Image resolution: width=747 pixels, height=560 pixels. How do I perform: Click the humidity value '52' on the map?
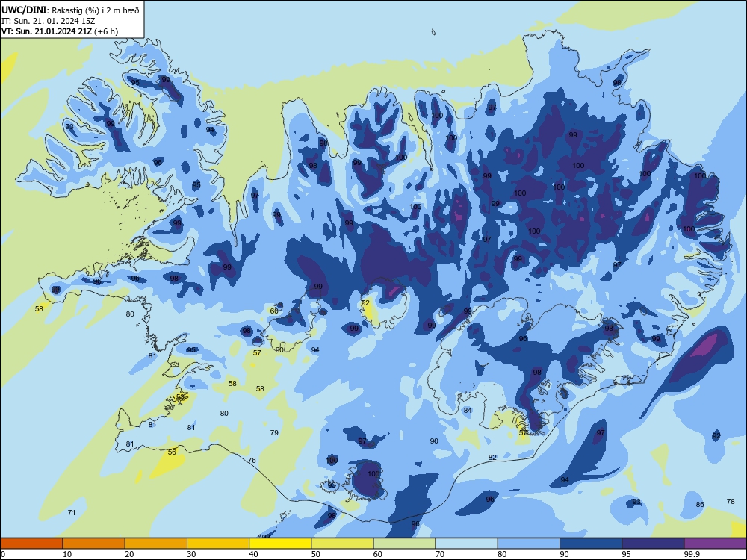coord(365,303)
